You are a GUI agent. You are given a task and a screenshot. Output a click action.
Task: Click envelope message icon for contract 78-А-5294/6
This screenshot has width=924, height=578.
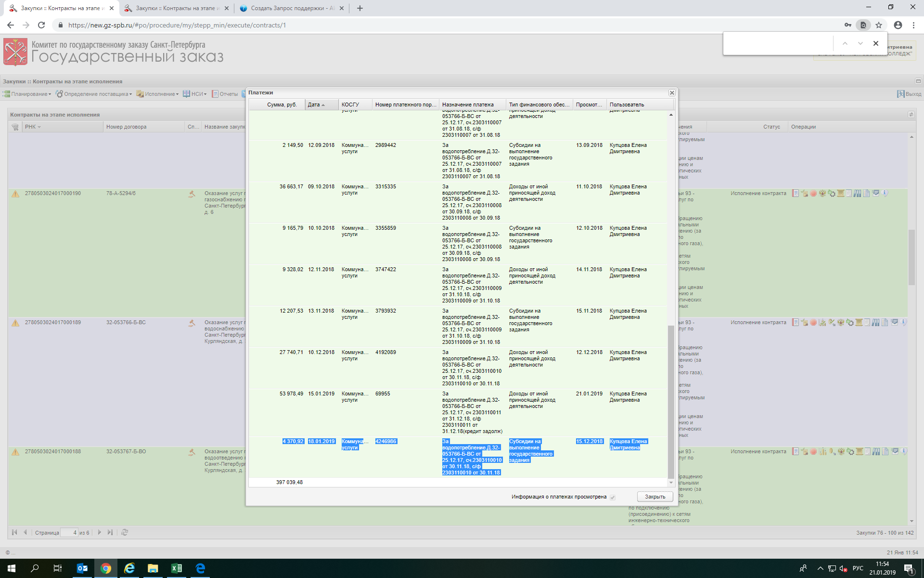pos(875,193)
